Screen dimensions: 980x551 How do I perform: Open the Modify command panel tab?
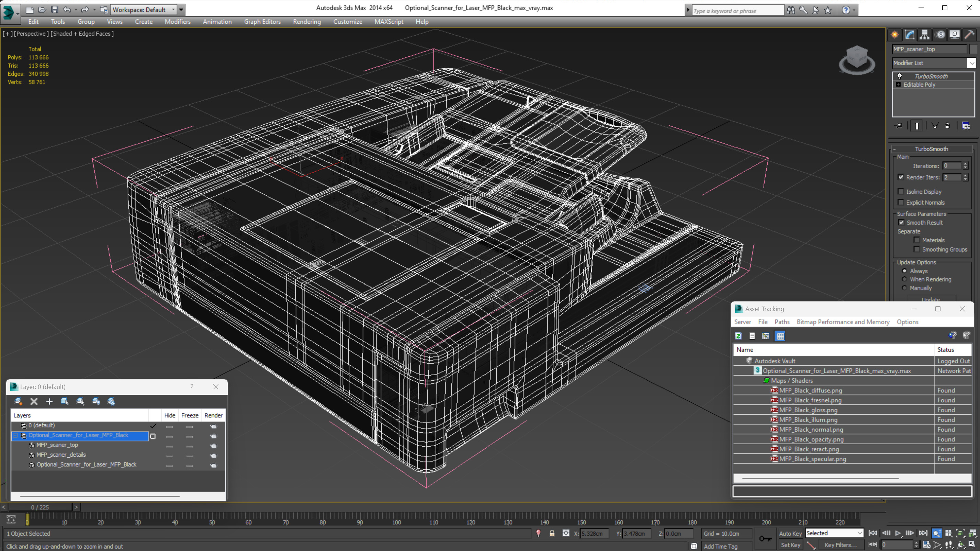click(910, 35)
